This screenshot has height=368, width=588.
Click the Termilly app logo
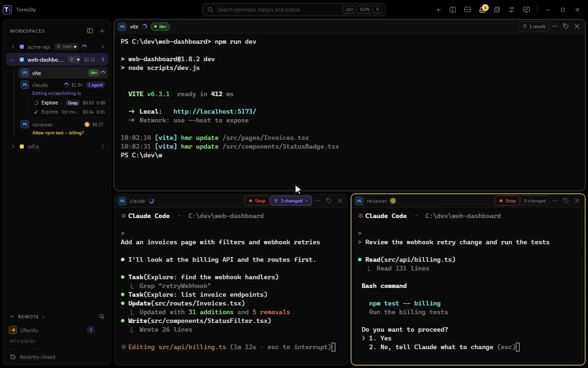[7, 10]
